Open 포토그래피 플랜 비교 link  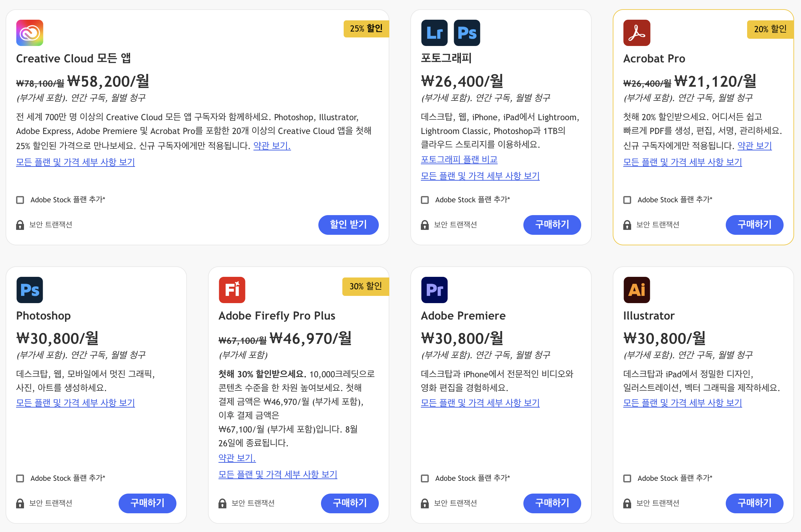pyautogui.click(x=459, y=160)
